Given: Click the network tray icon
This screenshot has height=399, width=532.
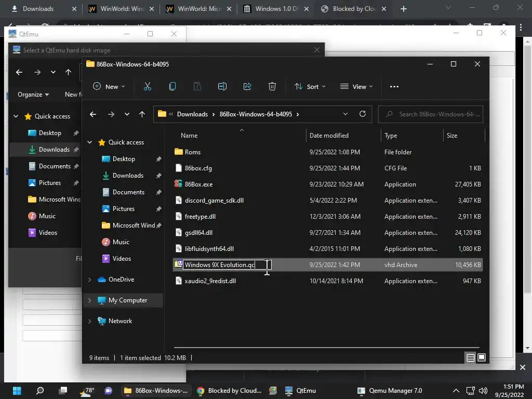Looking at the screenshot, I should [470, 391].
